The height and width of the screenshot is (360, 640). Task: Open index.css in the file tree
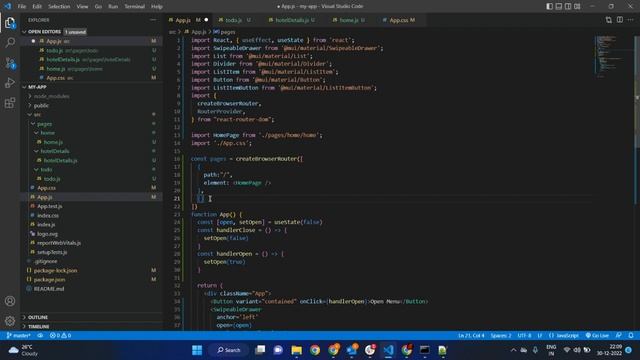(x=48, y=216)
